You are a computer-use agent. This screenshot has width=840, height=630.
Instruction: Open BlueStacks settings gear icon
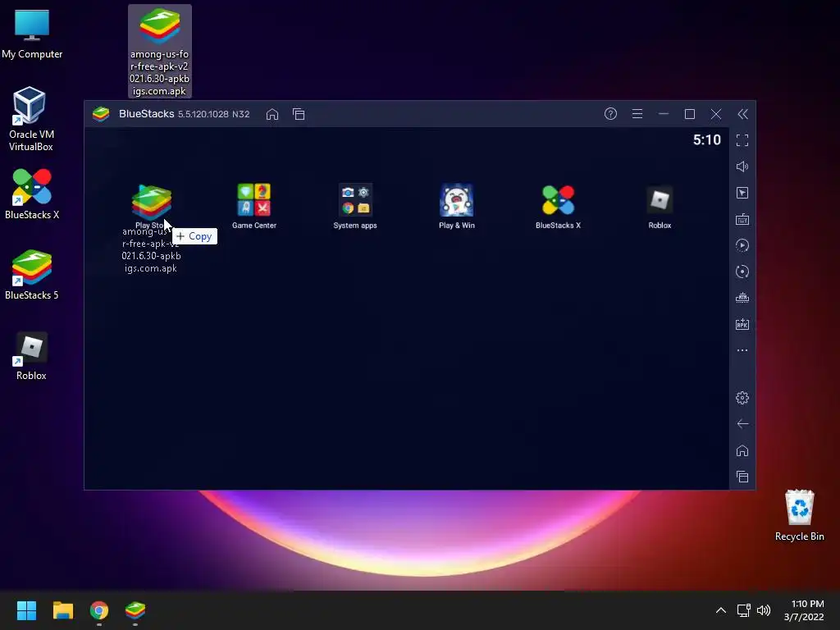(x=742, y=398)
